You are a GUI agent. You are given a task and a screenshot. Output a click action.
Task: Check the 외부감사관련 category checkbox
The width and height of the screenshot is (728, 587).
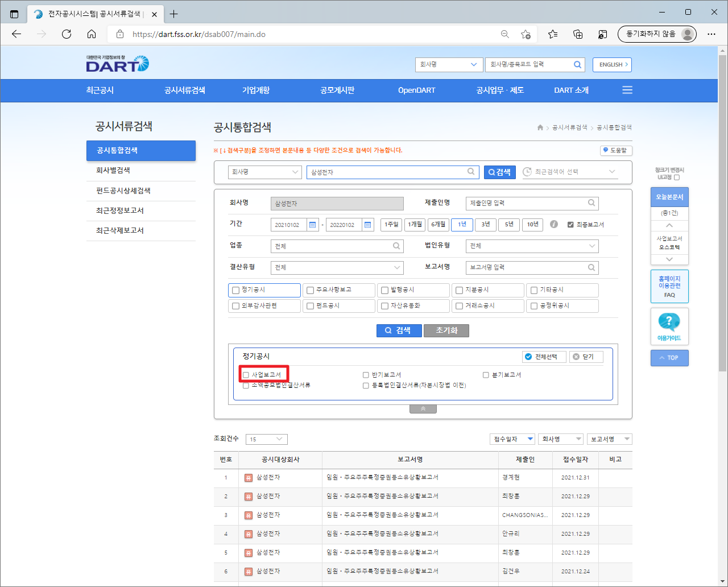(235, 306)
